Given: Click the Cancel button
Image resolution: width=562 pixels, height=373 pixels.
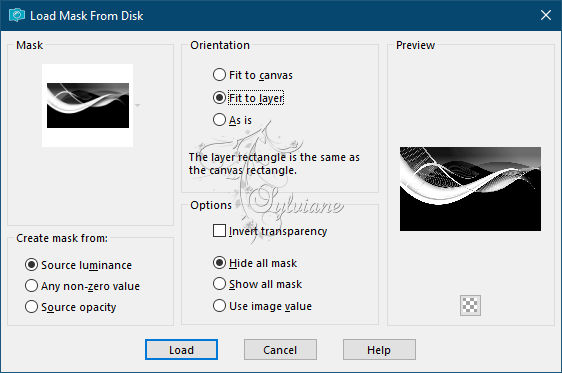Looking at the screenshot, I should click(280, 350).
